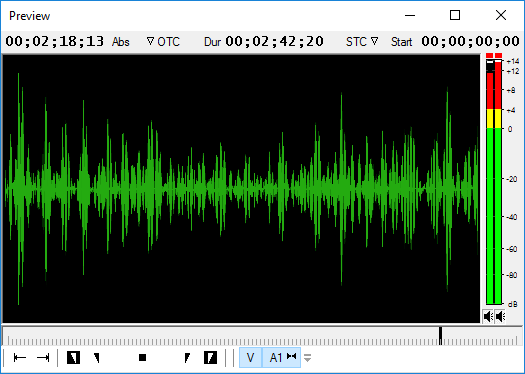Click the scrub bar timeline ruler
The image size is (525, 374).
click(261, 336)
